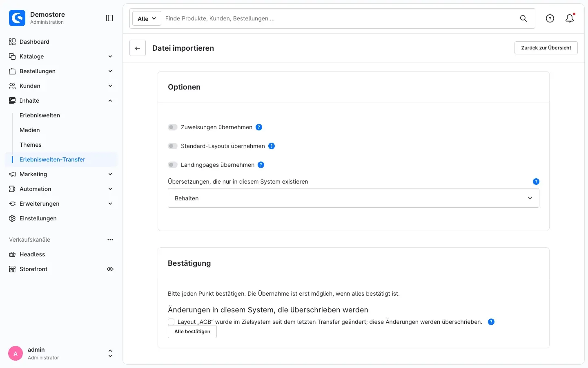
Task: Open the Alle search filter dropdown
Action: (x=147, y=18)
